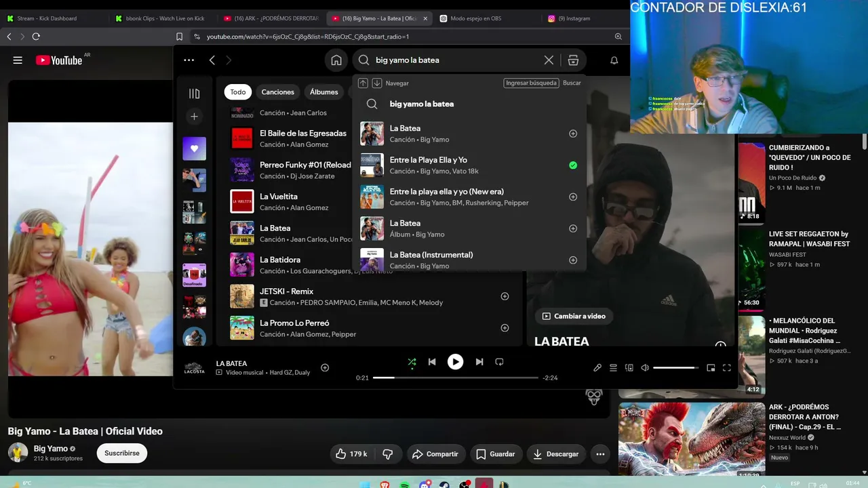Click Descargar under the YouTube video
This screenshot has height=488, width=868.
(556, 454)
